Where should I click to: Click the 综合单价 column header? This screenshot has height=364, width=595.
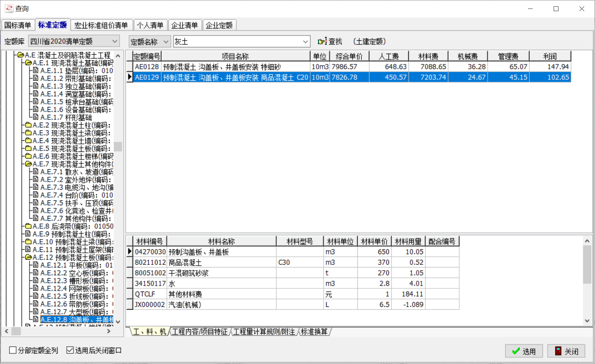tap(349, 56)
